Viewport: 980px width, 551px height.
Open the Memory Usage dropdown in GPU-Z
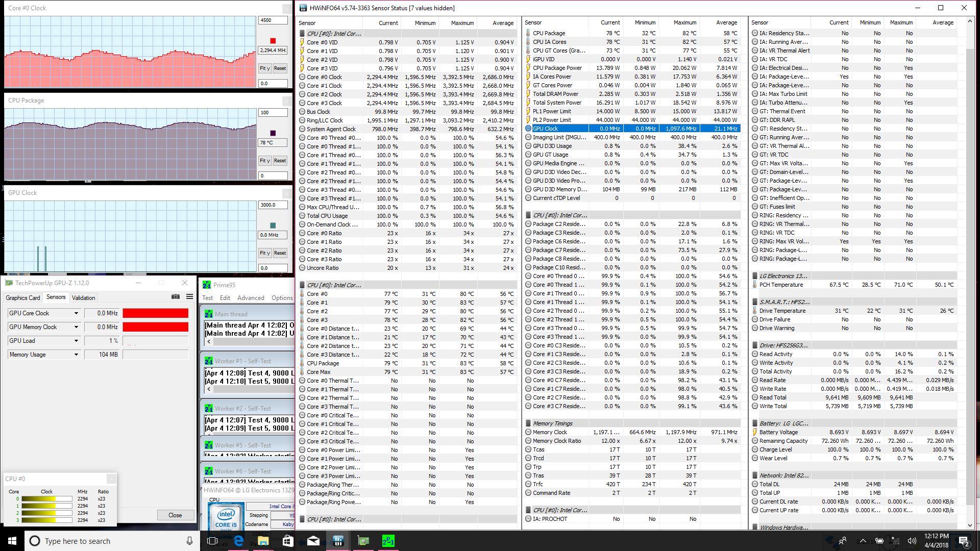[76, 355]
